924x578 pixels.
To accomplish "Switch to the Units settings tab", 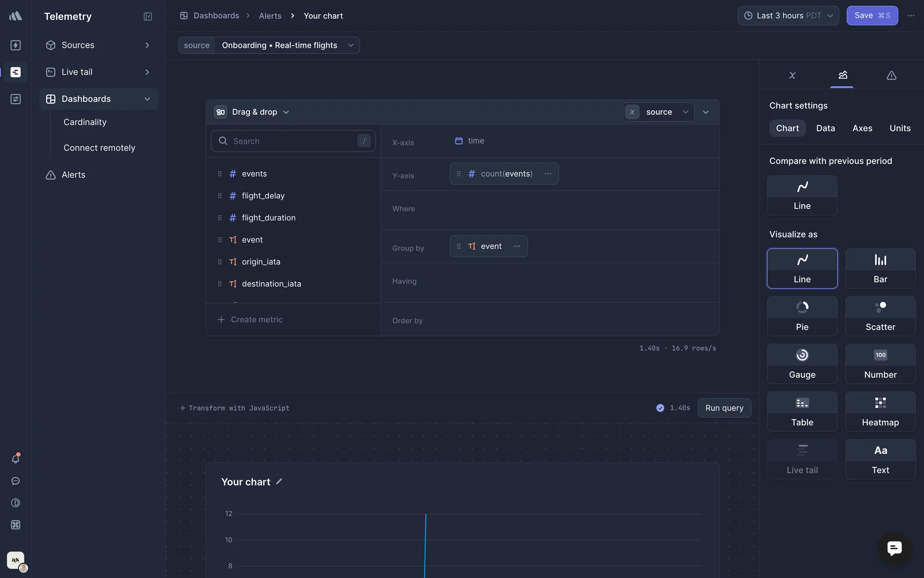I will click(x=899, y=128).
